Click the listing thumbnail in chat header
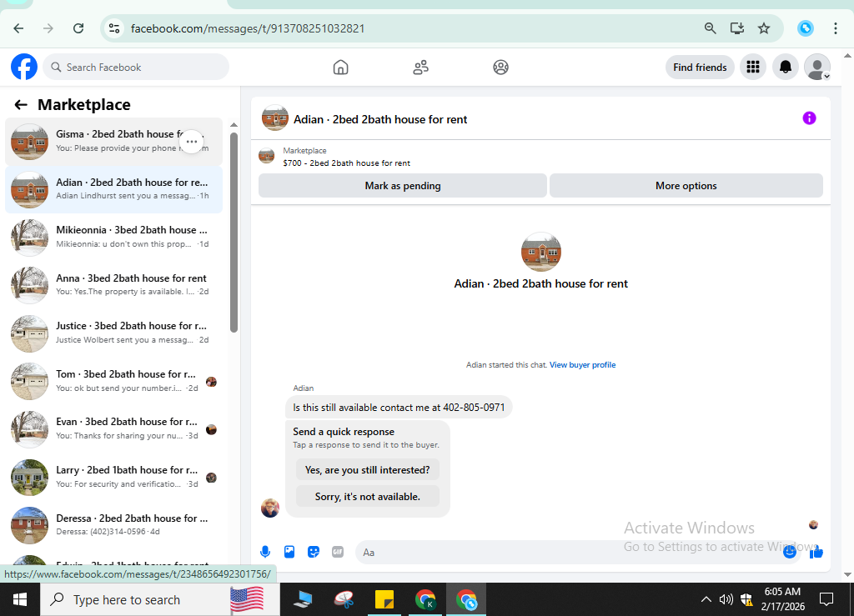 (x=275, y=118)
